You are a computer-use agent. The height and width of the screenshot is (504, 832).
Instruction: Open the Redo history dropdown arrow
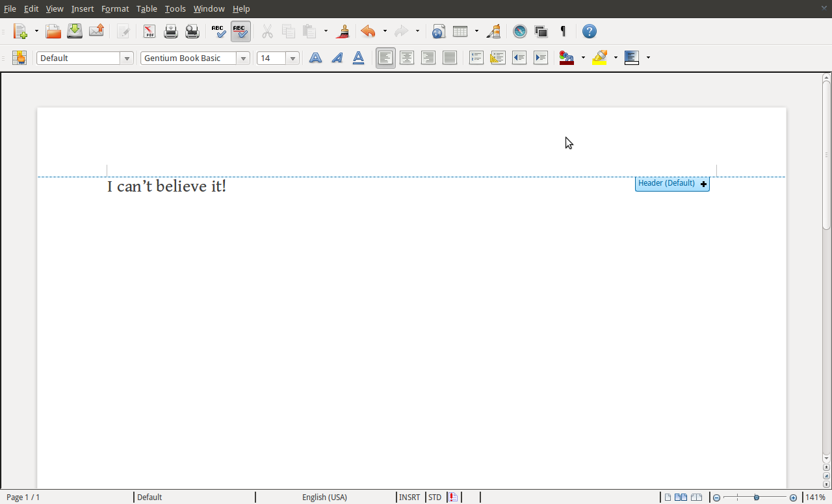tap(417, 31)
